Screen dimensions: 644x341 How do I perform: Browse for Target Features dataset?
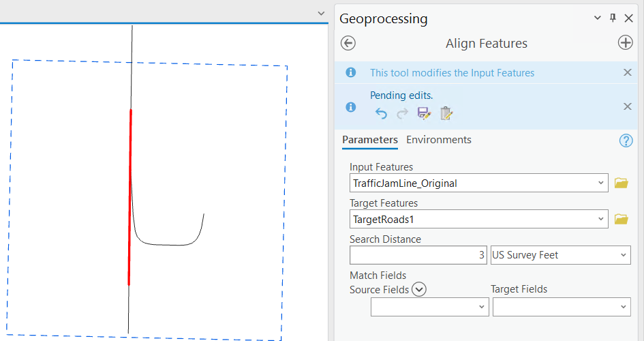621,219
